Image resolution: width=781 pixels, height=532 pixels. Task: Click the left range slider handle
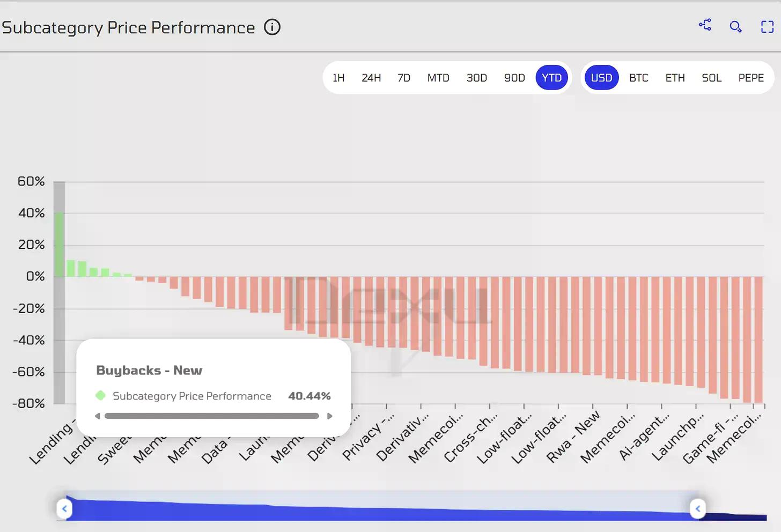coord(64,508)
